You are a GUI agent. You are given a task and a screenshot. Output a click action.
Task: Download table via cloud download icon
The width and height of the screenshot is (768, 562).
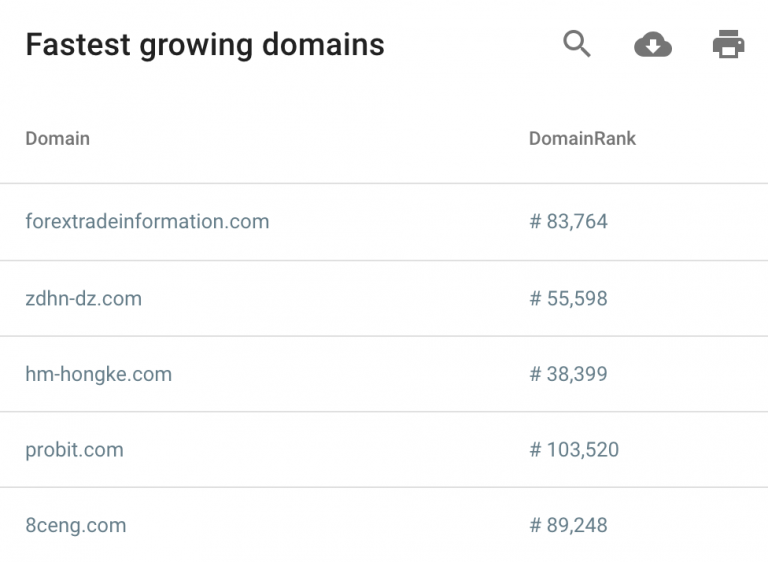tap(653, 45)
